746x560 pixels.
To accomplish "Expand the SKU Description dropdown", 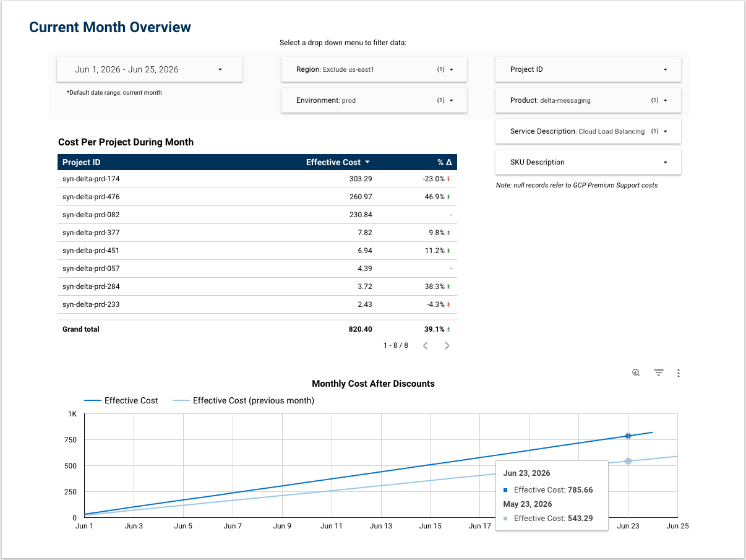I will [x=588, y=162].
